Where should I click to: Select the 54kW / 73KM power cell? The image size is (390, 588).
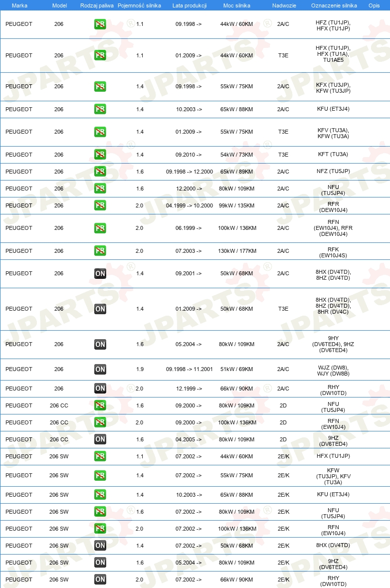pyautogui.click(x=236, y=155)
